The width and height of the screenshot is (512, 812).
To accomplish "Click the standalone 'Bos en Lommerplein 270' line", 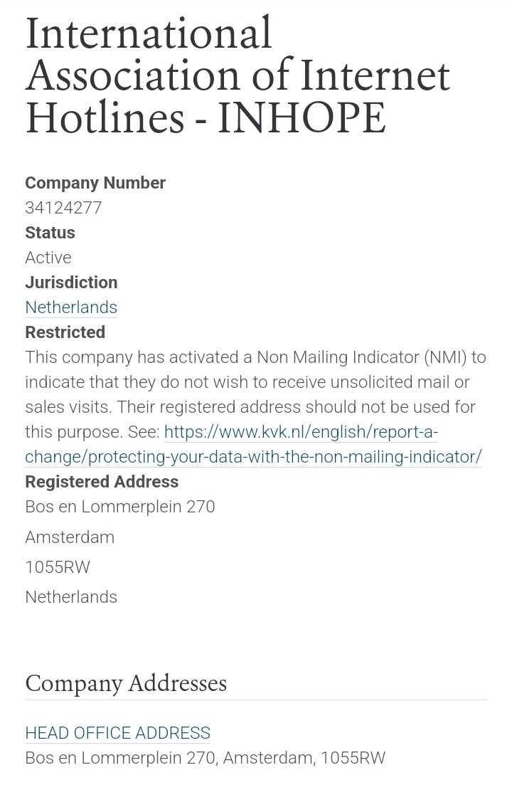I will [119, 507].
